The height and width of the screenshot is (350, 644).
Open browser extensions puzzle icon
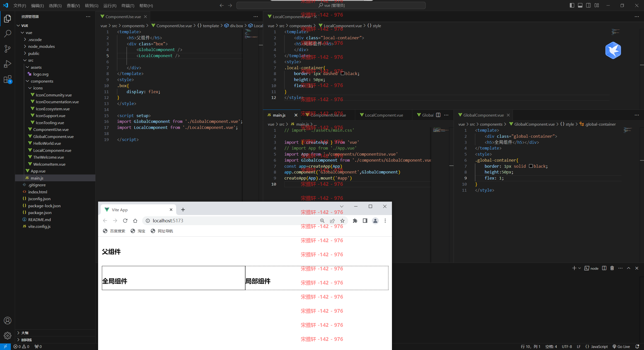[x=355, y=221]
